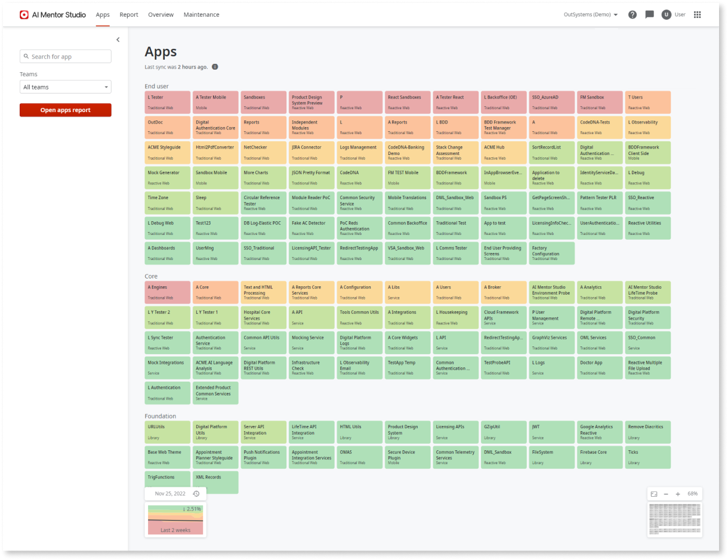Open the All teams dropdown

tap(65, 86)
